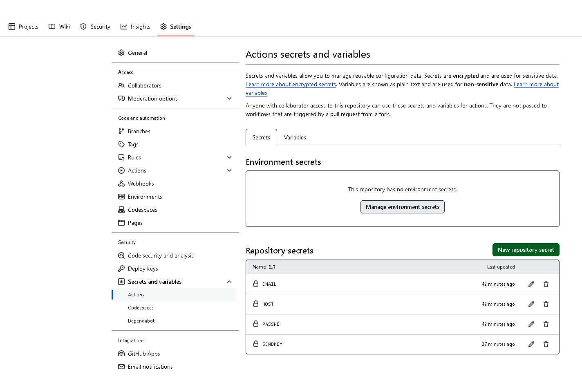Viewport: 582px width, 392px height.
Task: Expand the Moderation options chevron
Action: [229, 99]
